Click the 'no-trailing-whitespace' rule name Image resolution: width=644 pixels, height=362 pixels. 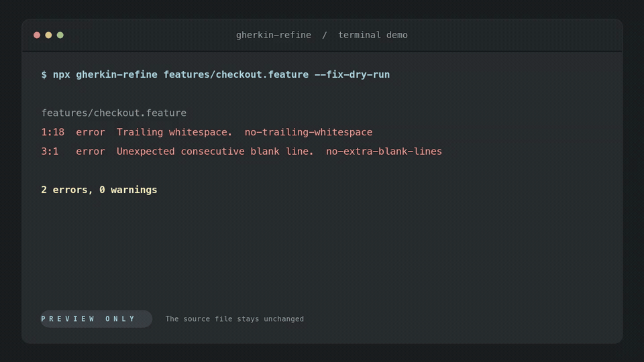click(x=309, y=132)
